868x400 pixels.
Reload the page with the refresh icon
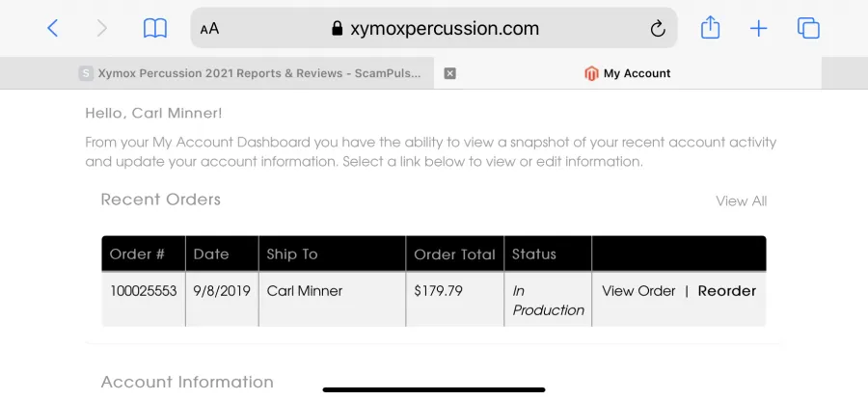click(657, 28)
